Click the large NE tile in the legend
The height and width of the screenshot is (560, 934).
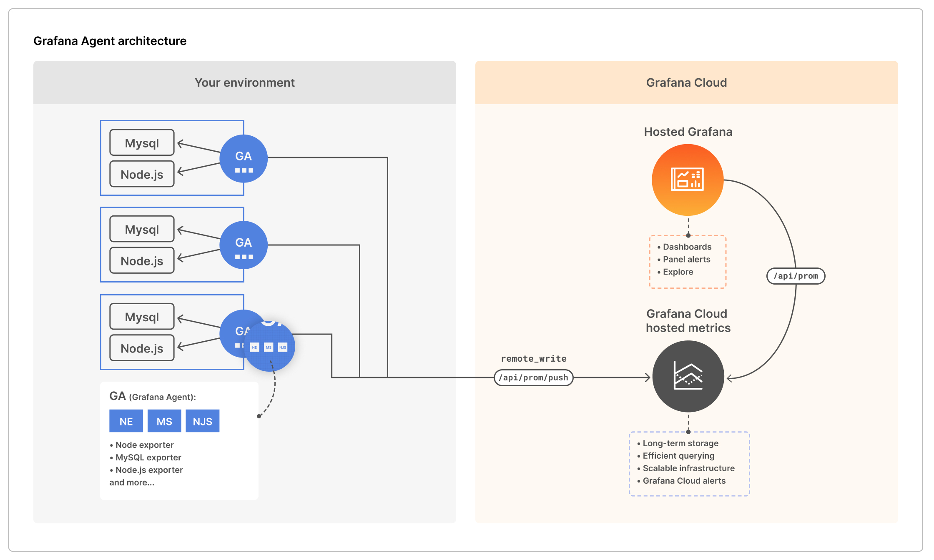(x=126, y=421)
